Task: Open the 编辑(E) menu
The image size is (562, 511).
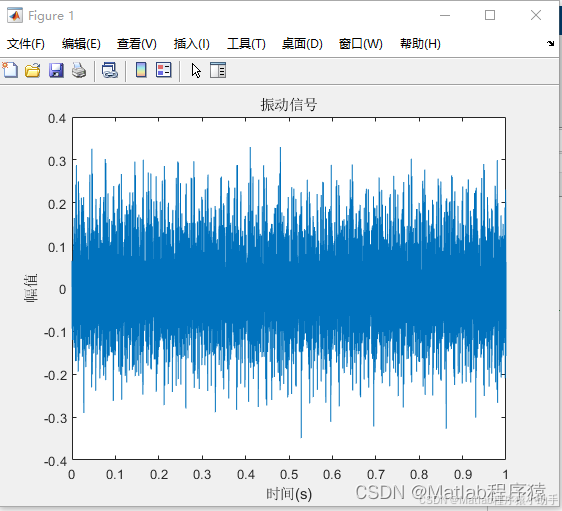Action: 81,44
